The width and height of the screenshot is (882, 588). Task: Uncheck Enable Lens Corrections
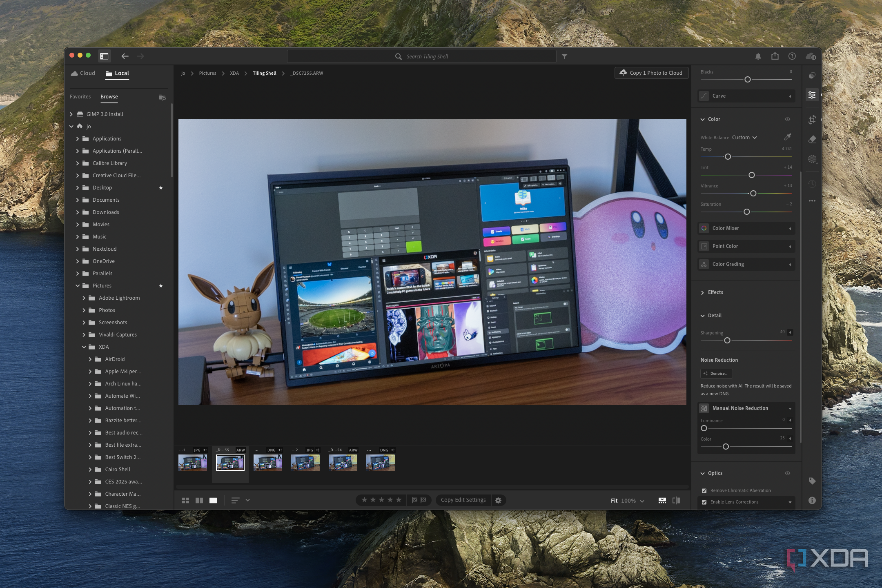(704, 502)
